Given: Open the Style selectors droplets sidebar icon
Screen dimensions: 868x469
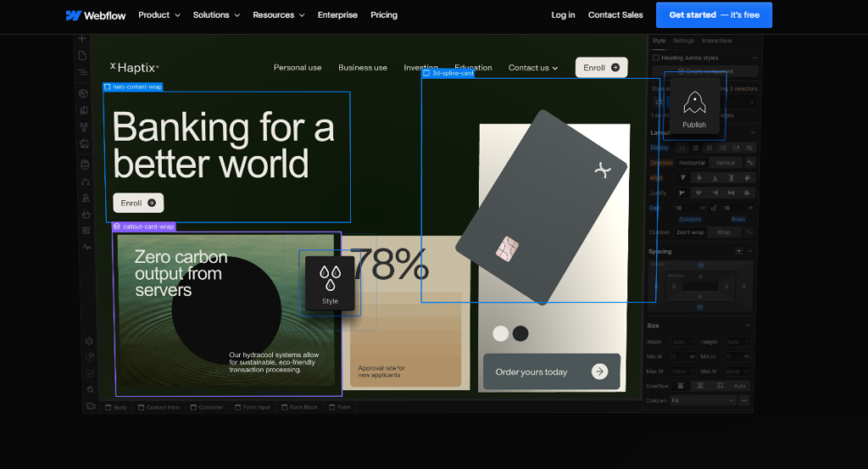Looking at the screenshot, I should pyautogui.click(x=84, y=127).
